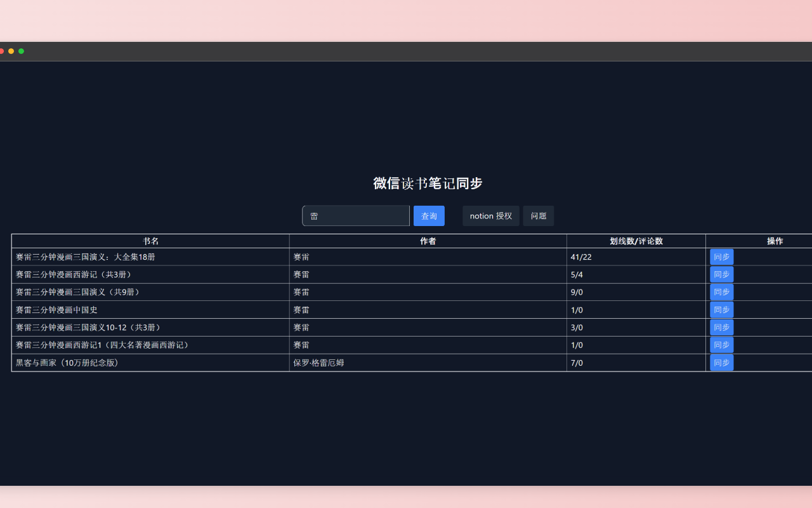812x508 pixels.
Task: Click the 划线数/评论数 column header
Action: 636,241
